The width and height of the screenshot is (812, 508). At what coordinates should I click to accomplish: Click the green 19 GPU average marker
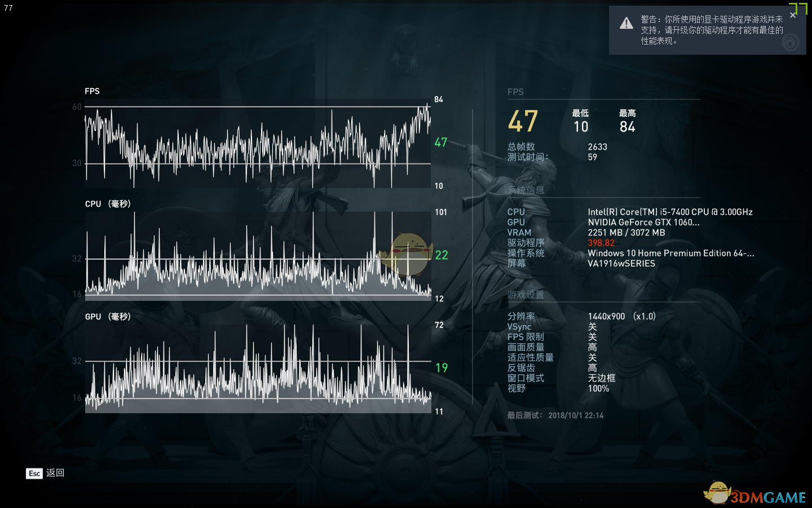[x=442, y=368]
